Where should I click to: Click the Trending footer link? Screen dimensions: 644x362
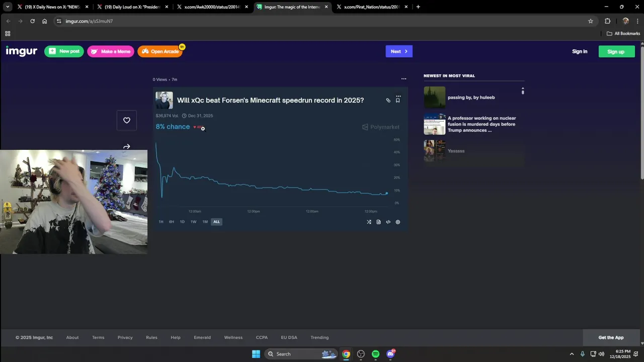[319, 337]
